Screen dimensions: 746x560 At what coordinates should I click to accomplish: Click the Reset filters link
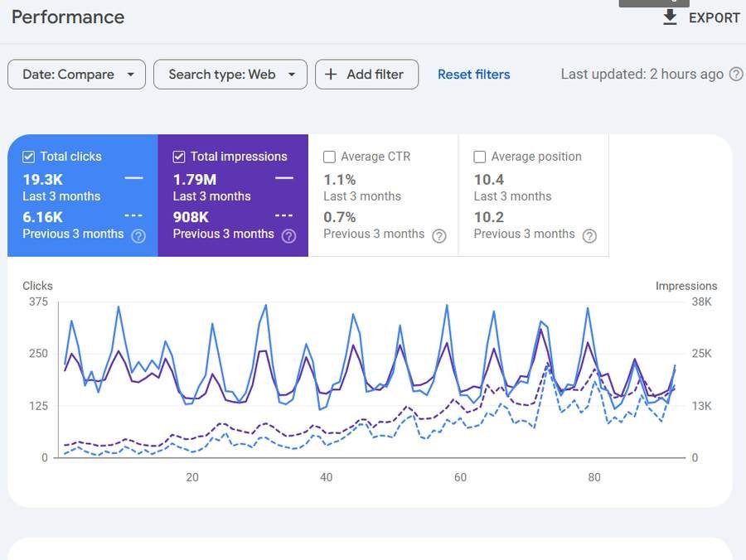pos(474,75)
